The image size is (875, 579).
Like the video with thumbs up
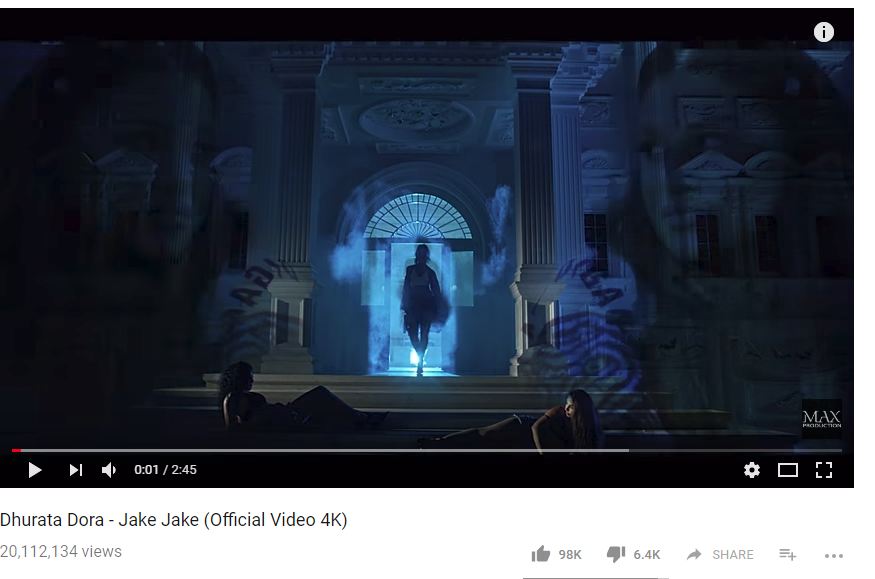click(540, 554)
